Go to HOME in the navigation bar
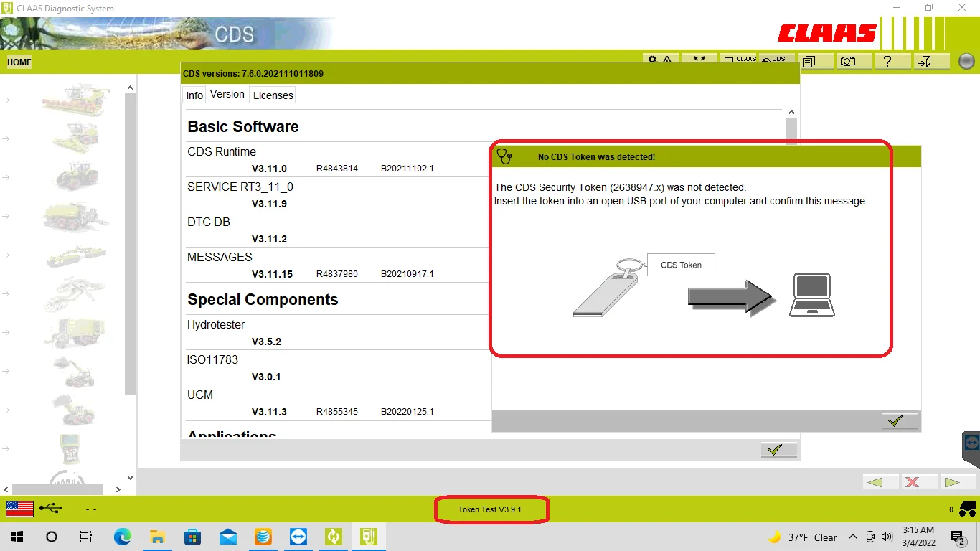The height and width of the screenshot is (551, 980). [19, 62]
